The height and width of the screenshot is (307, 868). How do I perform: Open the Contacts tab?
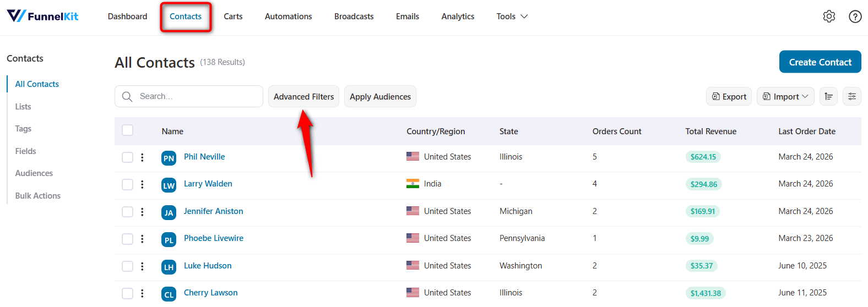tap(186, 17)
